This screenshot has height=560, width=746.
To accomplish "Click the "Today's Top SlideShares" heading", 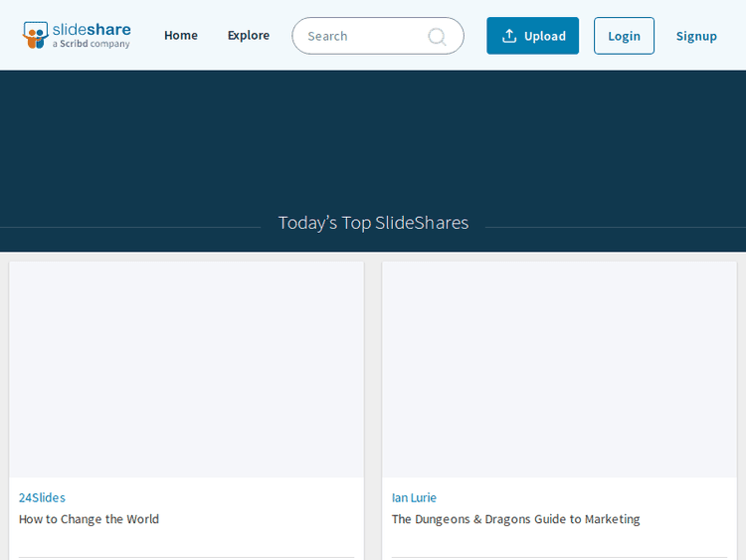I will (373, 223).
